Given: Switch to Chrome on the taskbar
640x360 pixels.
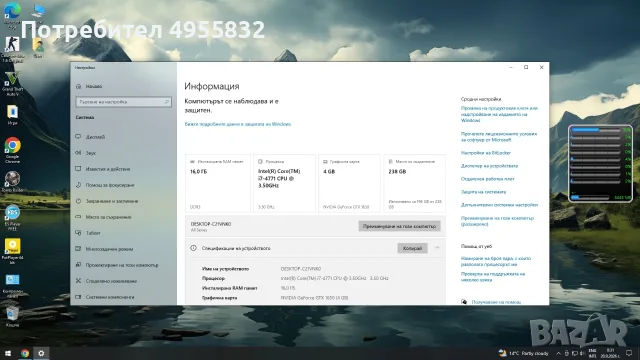Looking at the screenshot, I should coord(24,353).
